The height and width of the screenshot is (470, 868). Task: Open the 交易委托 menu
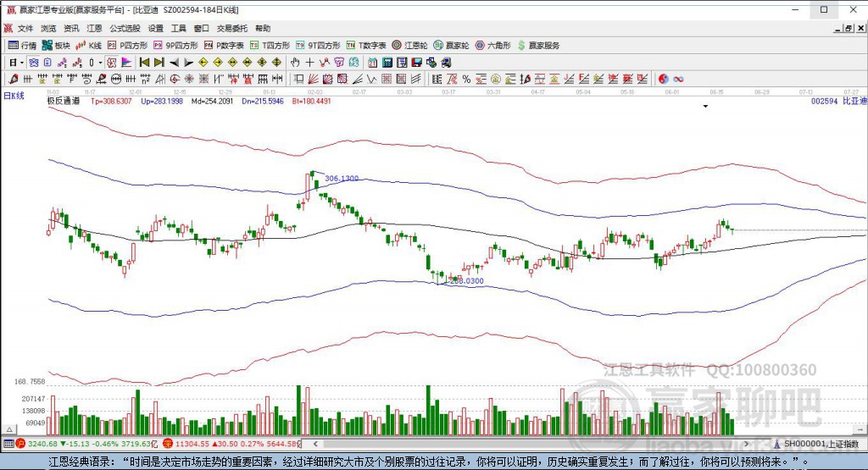(232, 28)
